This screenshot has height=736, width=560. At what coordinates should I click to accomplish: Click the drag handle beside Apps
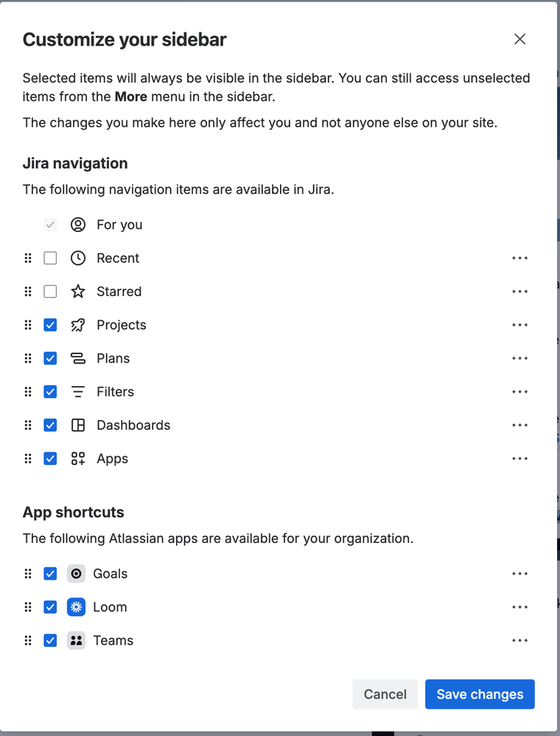point(28,458)
